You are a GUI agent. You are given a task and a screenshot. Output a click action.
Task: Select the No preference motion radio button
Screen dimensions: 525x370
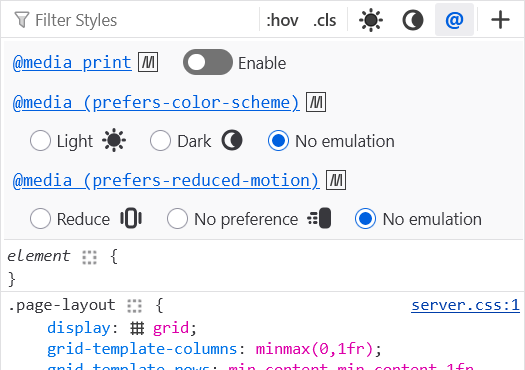point(177,219)
